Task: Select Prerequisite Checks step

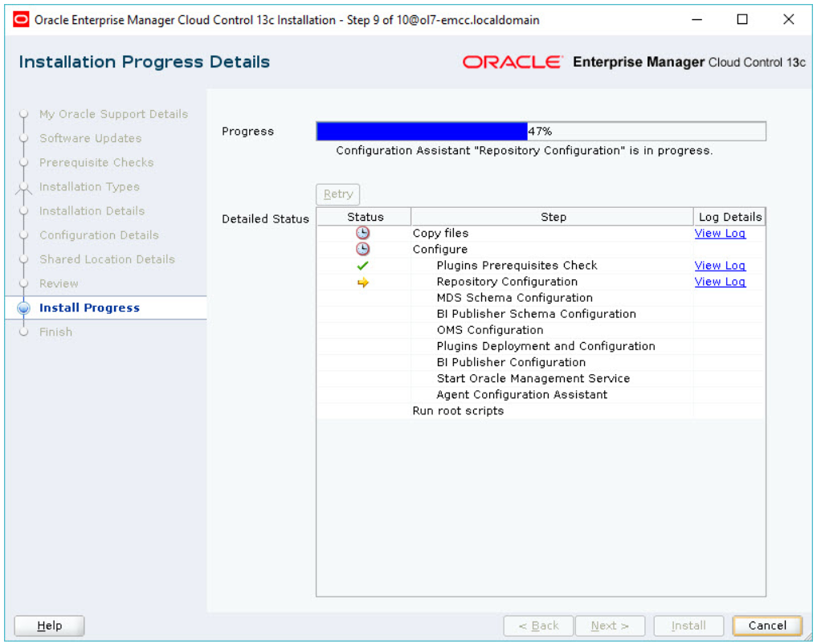Action: pos(96,162)
